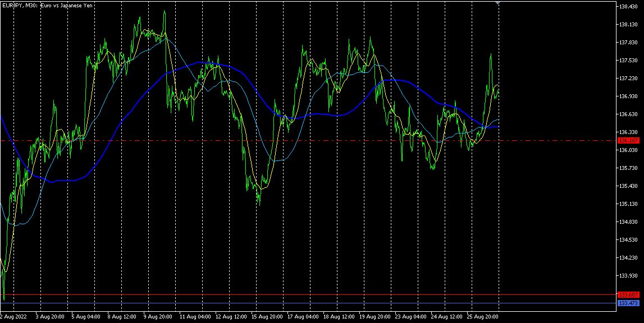Click the 135.730 price axis label
644x323 pixels.
(628, 168)
